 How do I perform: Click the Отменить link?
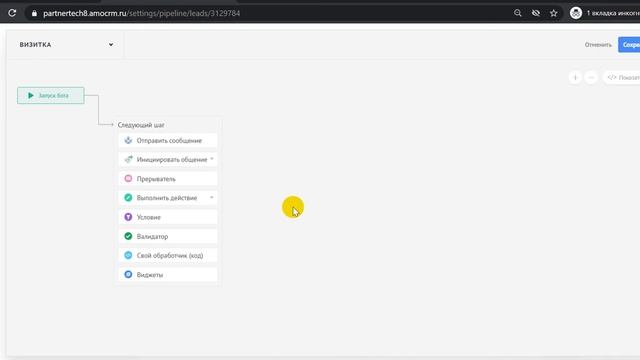tap(598, 44)
